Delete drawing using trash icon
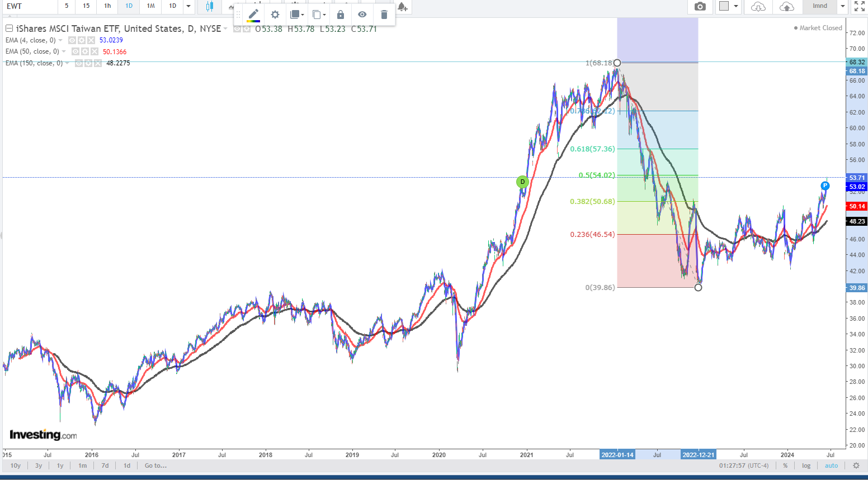 [x=384, y=15]
